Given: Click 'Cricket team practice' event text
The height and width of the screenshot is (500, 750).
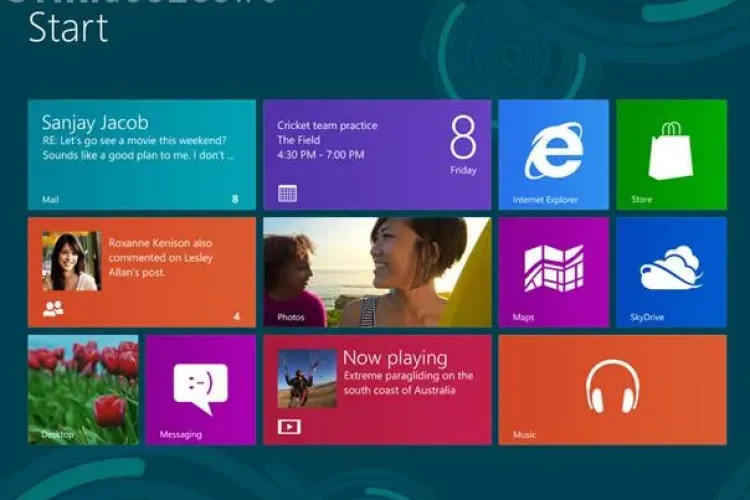Looking at the screenshot, I should [327, 125].
